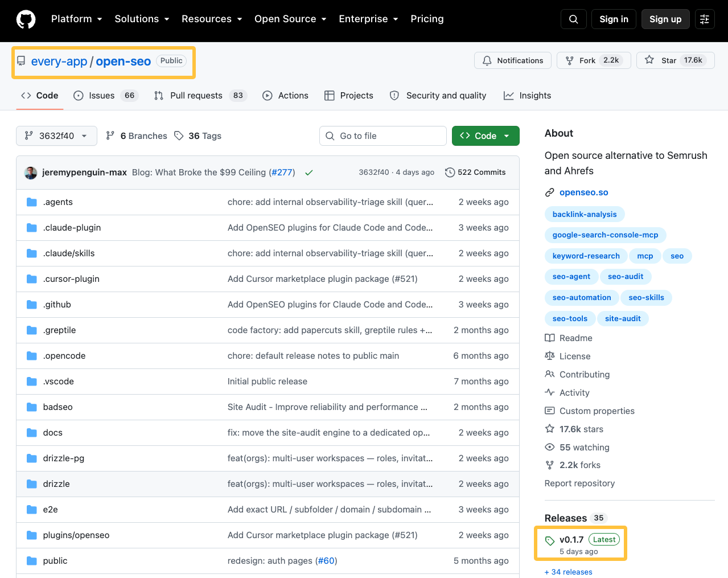Viewport: 728px width, 578px height.
Task: Select the site-audit topic tag
Action: (623, 318)
